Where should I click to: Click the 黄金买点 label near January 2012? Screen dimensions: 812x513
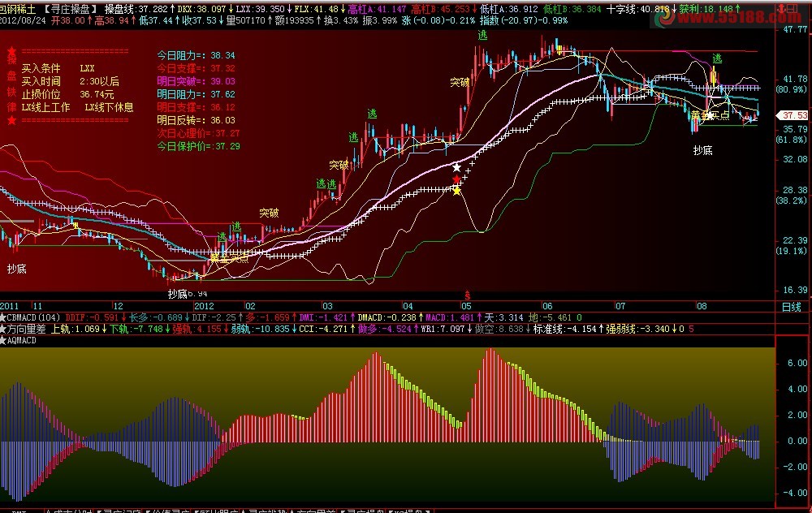click(228, 258)
